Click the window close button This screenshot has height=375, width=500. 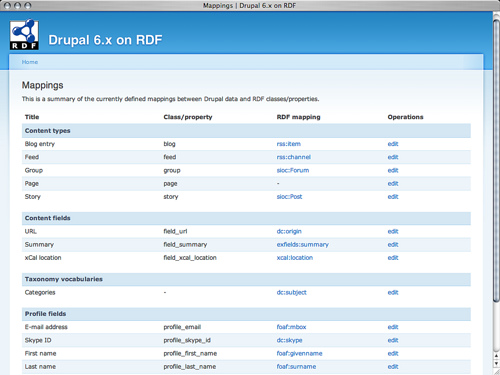8,6
